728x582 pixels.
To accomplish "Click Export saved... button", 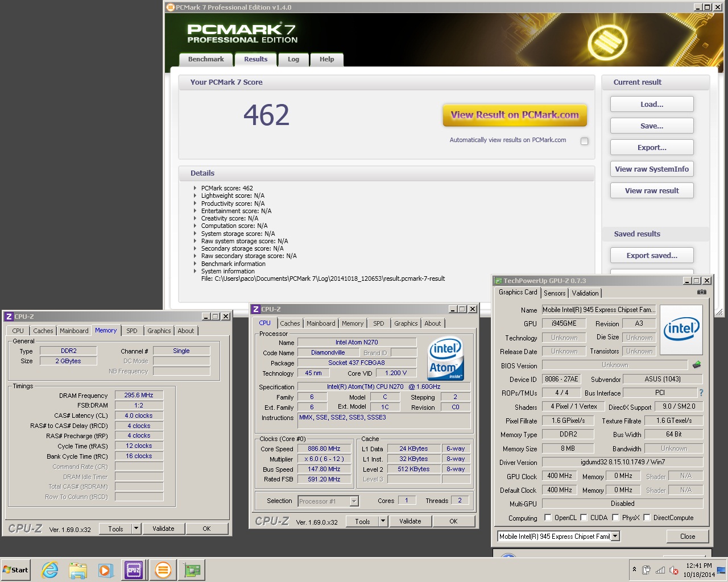I will pos(652,256).
